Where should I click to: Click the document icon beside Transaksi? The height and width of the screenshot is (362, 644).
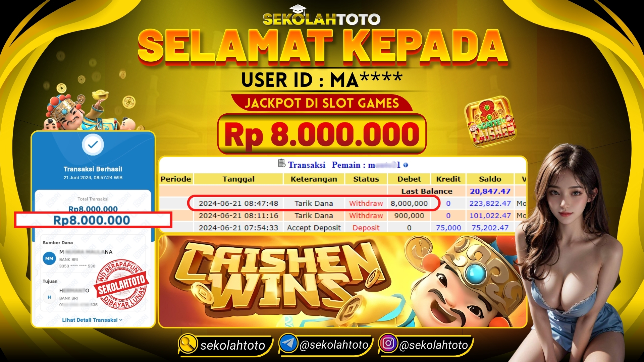click(x=282, y=164)
